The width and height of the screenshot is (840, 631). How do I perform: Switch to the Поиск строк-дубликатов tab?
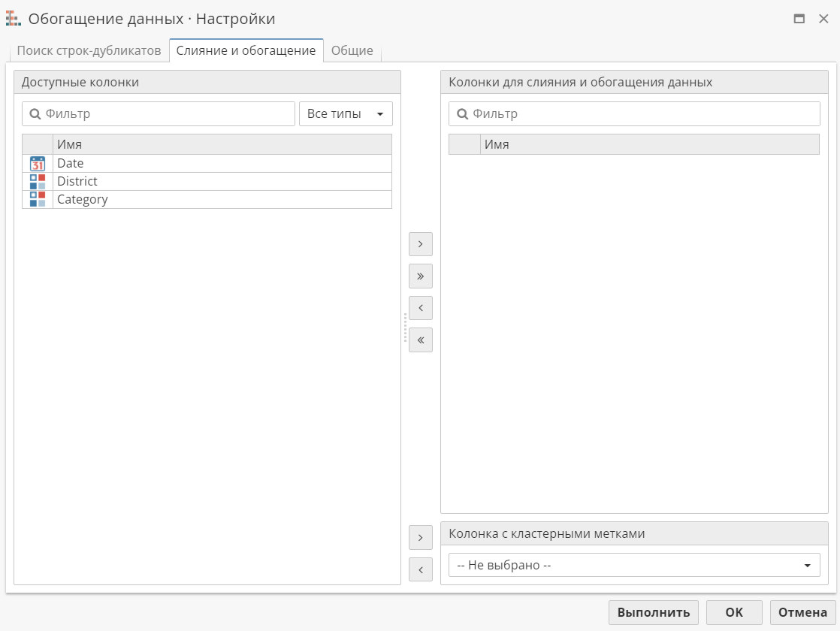(x=89, y=50)
